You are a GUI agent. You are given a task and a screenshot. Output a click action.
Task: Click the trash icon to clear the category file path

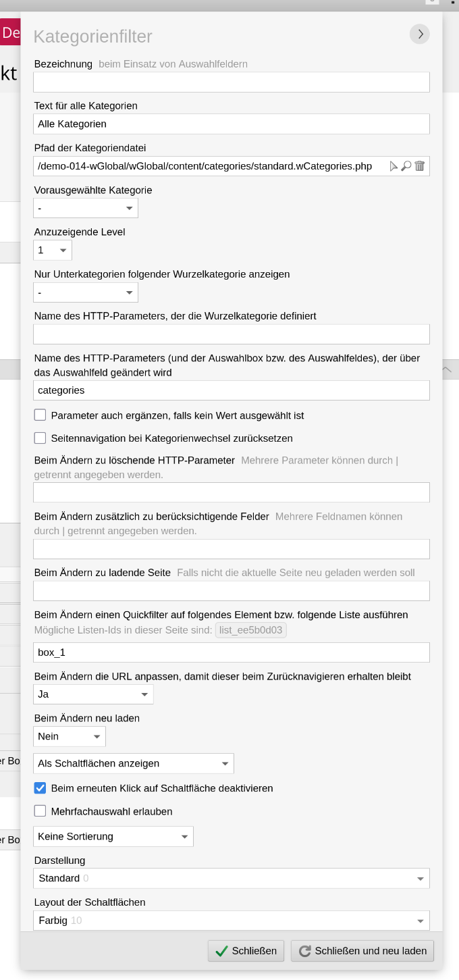pos(419,165)
